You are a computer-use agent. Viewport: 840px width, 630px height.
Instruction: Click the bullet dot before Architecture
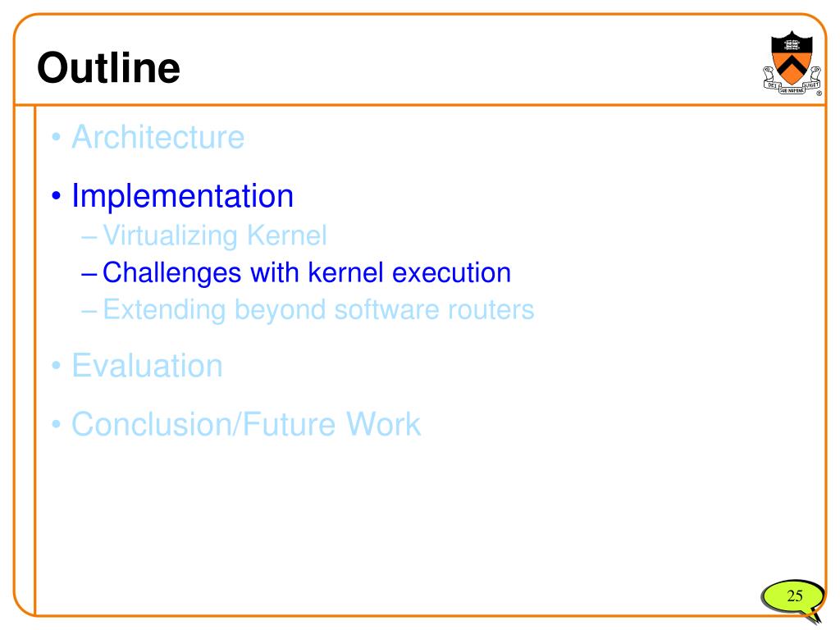[x=57, y=137]
